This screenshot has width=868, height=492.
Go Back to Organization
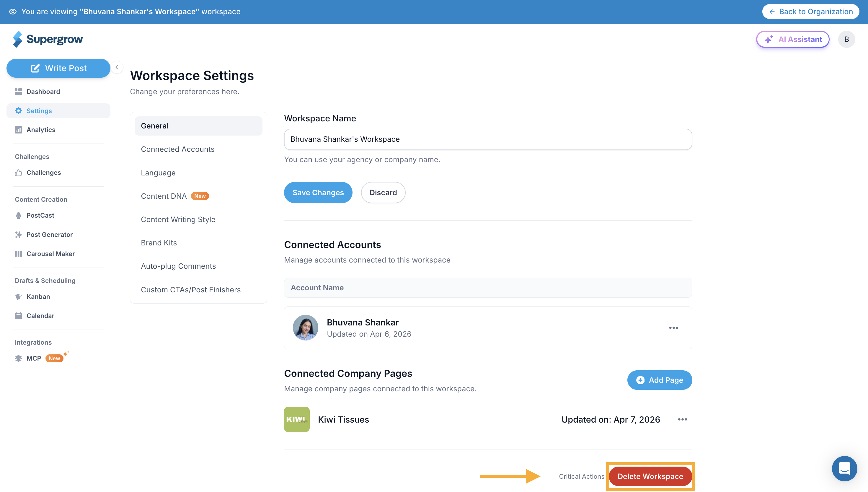(811, 12)
